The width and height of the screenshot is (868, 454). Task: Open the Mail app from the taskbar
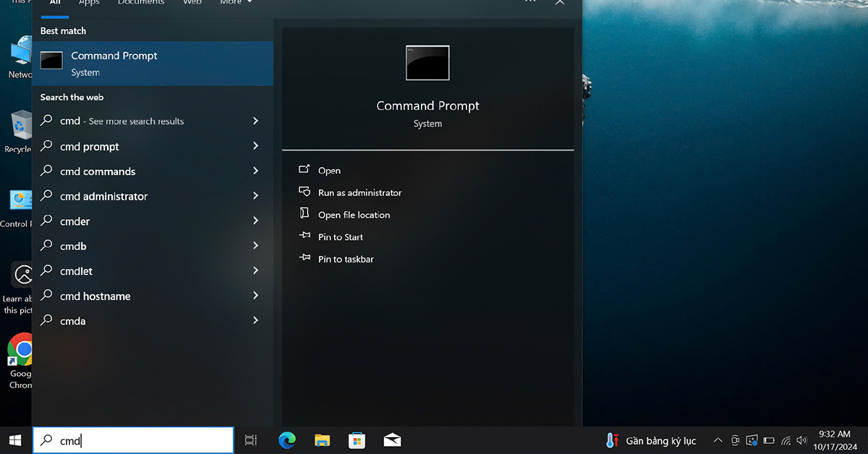click(392, 440)
